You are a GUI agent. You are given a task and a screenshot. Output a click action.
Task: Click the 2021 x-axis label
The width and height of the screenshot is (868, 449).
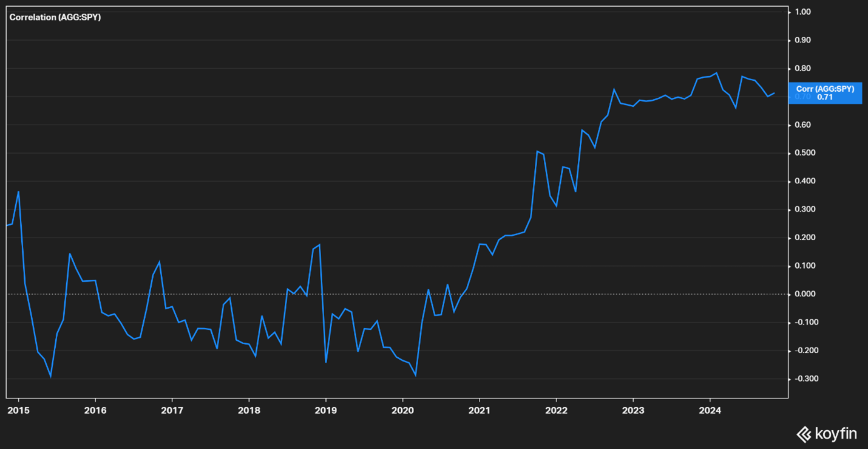(x=480, y=410)
